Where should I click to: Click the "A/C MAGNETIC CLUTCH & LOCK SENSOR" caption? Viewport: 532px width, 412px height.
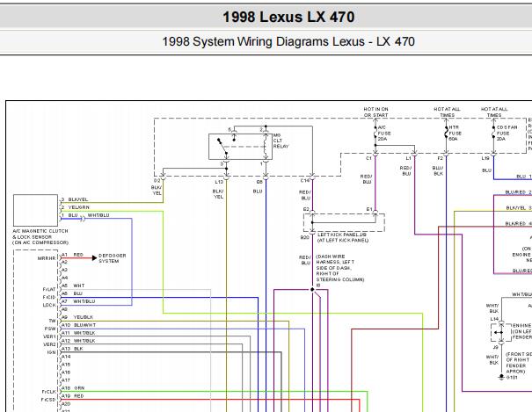(x=40, y=236)
